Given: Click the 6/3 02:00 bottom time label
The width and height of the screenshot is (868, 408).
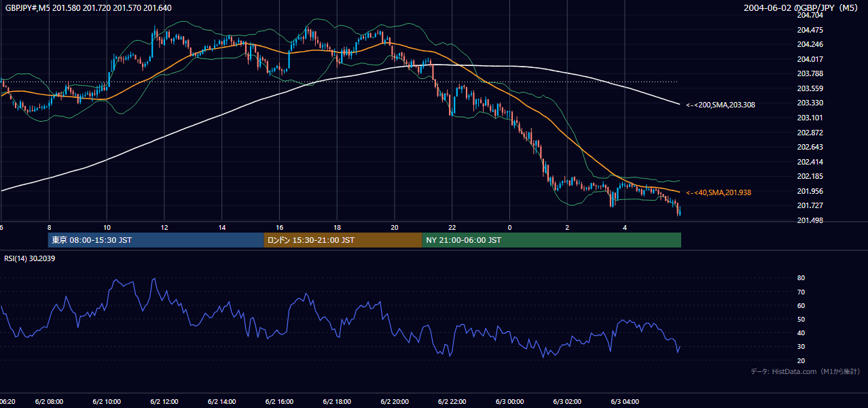Looking at the screenshot, I should [x=568, y=402].
